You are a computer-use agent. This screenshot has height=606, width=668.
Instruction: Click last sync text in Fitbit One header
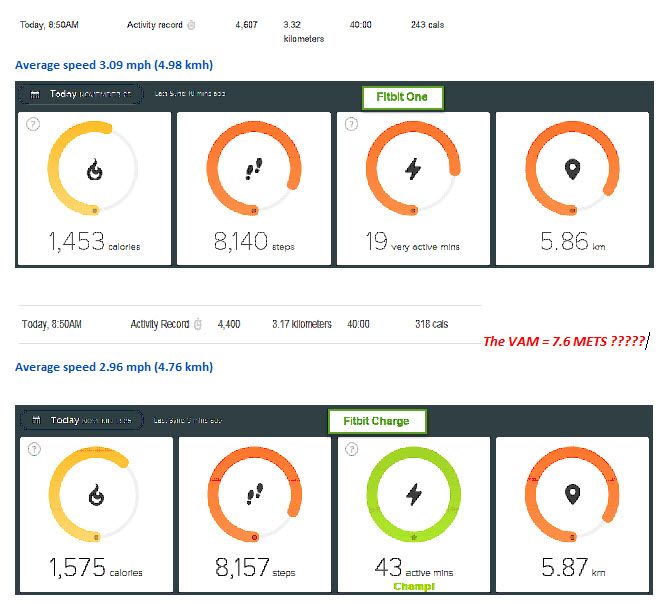coord(190,94)
